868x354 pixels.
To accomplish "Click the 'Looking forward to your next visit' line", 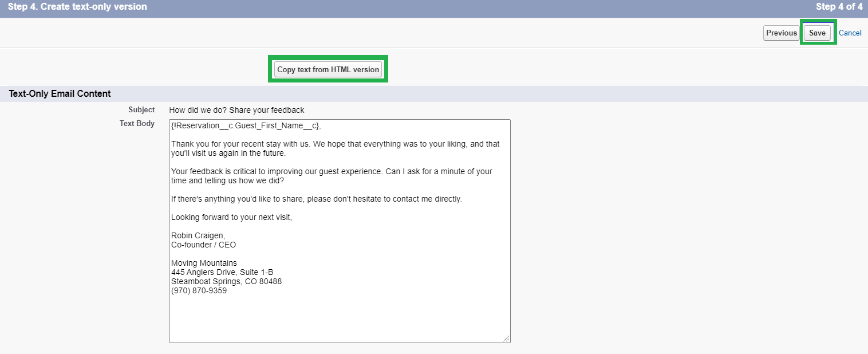I will [x=232, y=217].
